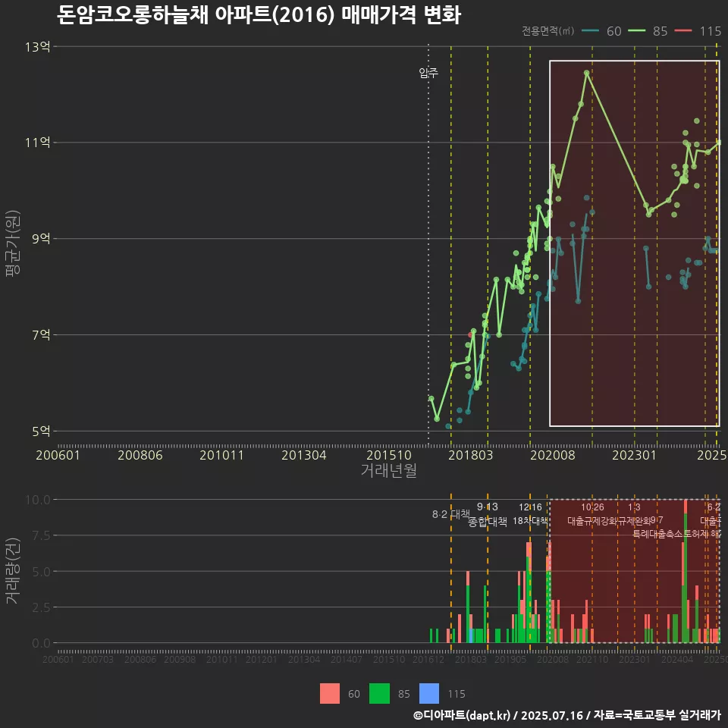The image size is (728, 728).
Task: Click 201905 on the volume chart x-axis
Action: 510,660
